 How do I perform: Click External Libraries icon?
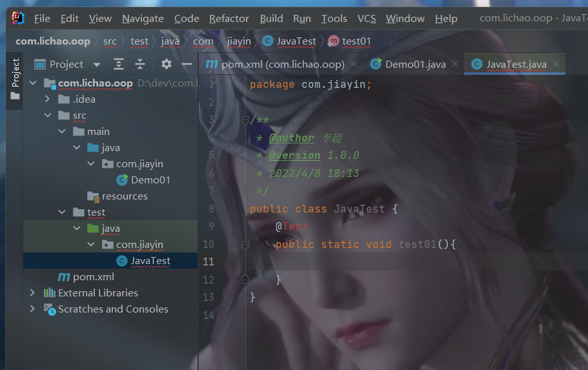(49, 293)
